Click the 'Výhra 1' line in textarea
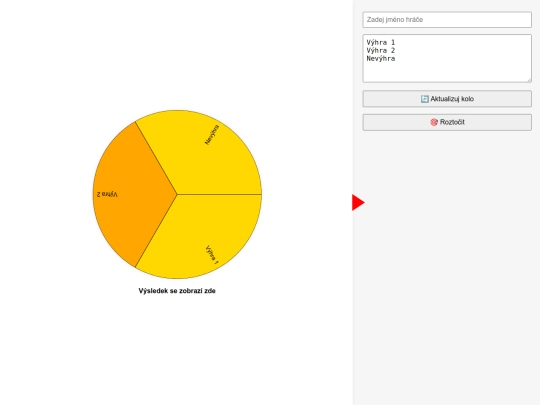 click(381, 42)
